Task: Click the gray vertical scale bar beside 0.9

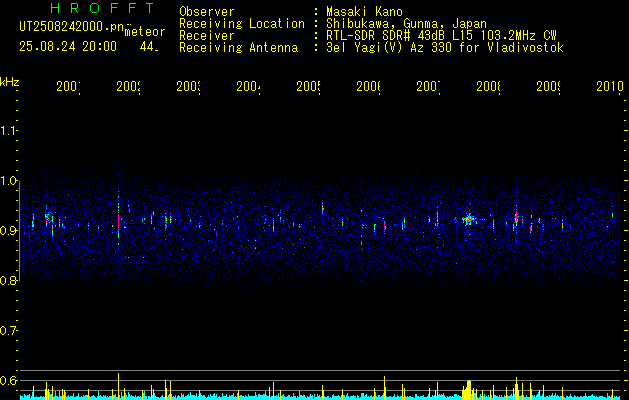Action: pos(19,231)
